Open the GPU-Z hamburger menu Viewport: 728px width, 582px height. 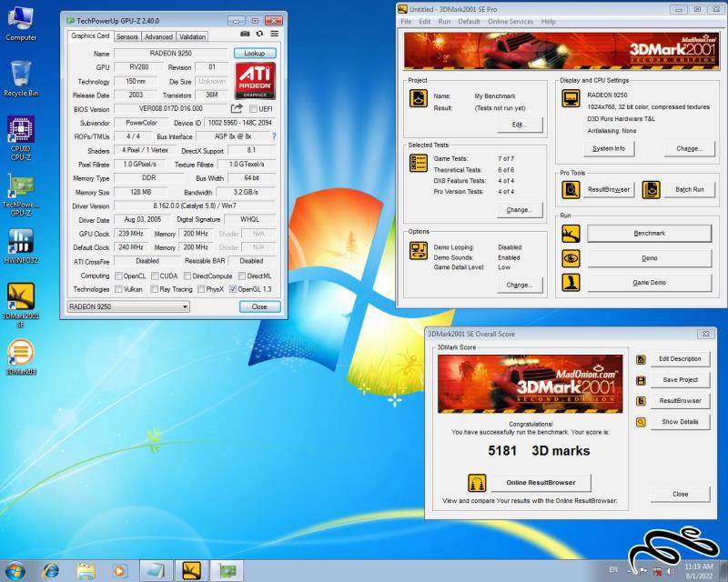(275, 34)
